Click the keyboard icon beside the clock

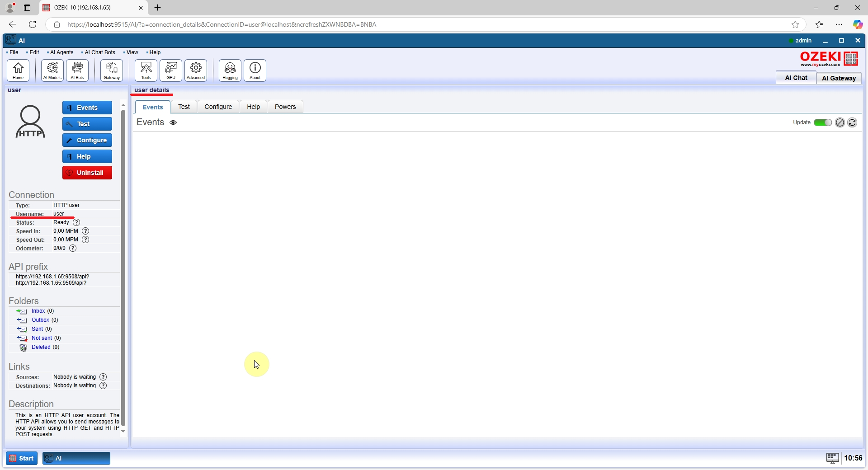pyautogui.click(x=832, y=458)
